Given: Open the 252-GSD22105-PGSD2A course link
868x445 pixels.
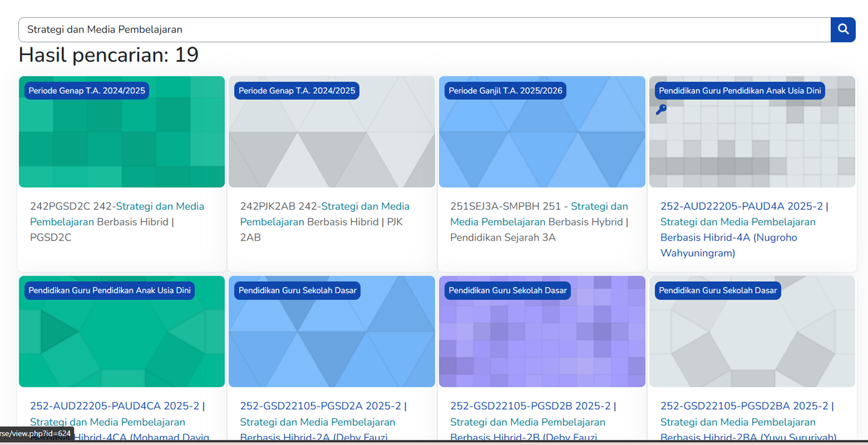Looking at the screenshot, I should coord(323,406).
